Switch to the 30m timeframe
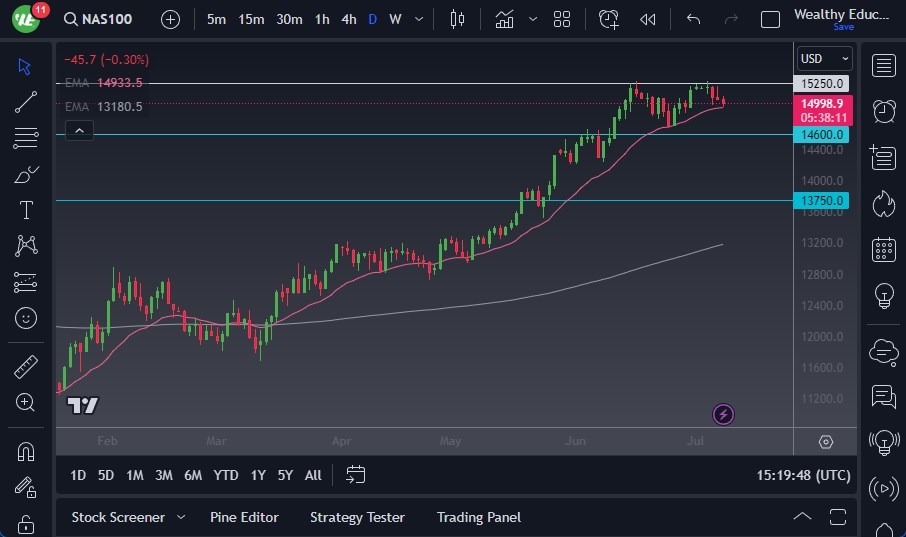This screenshot has height=537, width=906. coord(289,19)
